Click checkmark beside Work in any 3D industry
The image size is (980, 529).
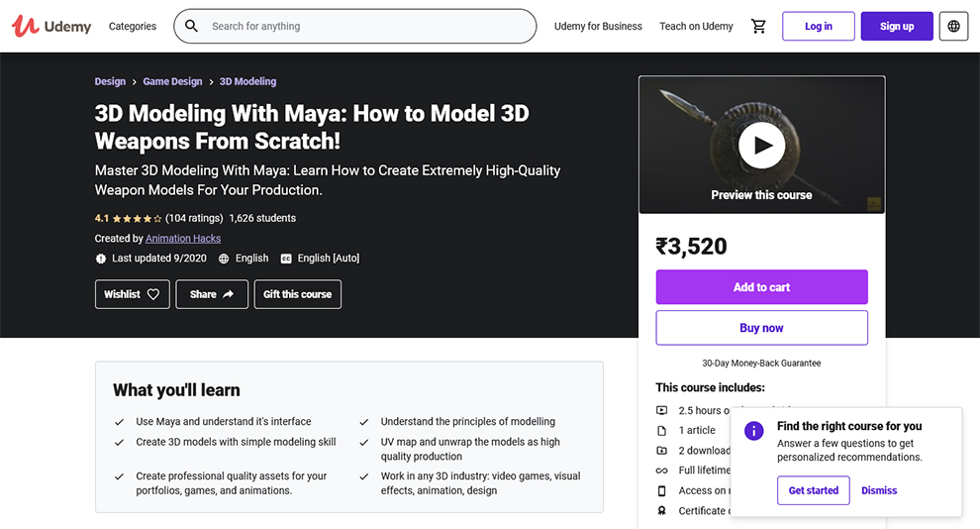pos(363,476)
